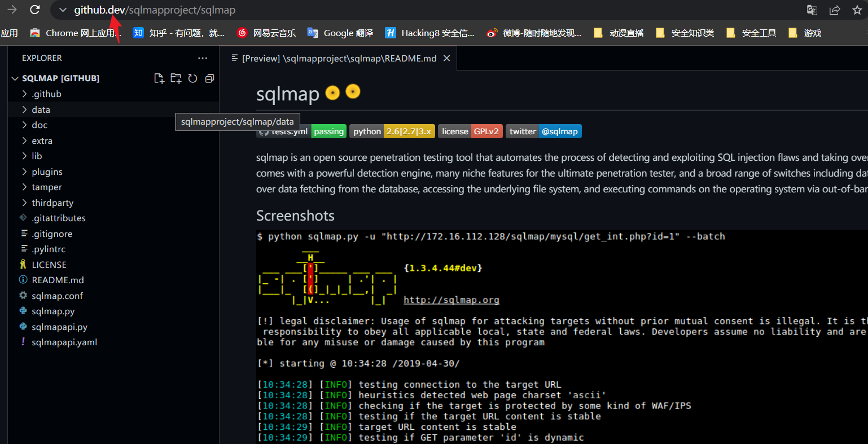Click the browser reload button
The height and width of the screenshot is (444, 868).
coord(35,10)
